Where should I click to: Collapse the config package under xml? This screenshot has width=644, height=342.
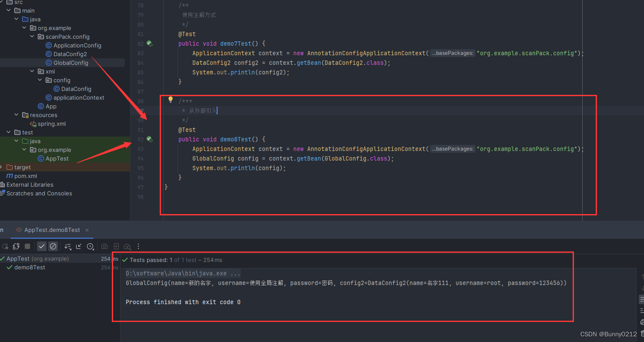pos(40,80)
